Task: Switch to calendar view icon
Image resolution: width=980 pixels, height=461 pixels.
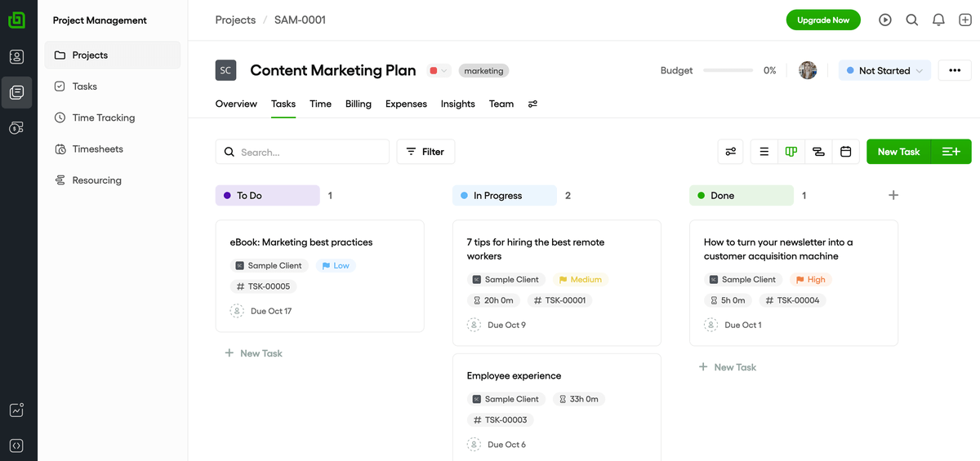Action: tap(846, 152)
